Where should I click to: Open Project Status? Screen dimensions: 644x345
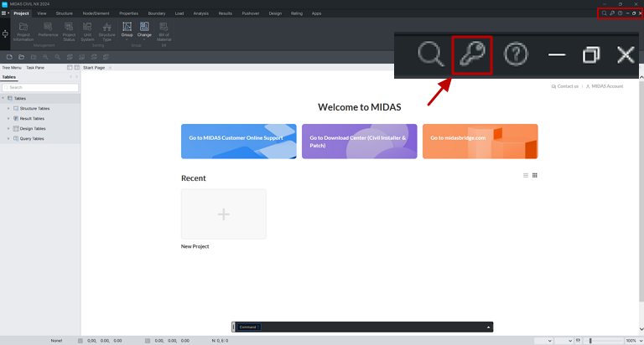point(69,32)
